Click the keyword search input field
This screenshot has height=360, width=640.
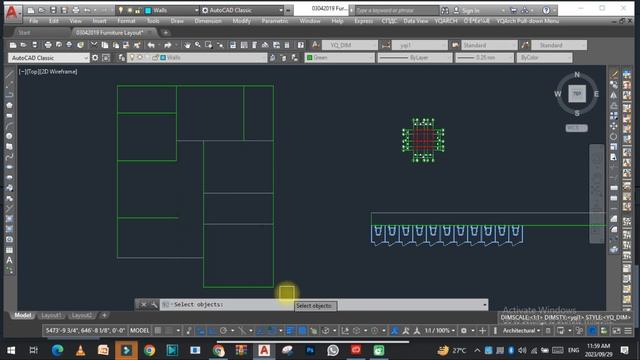(397, 10)
